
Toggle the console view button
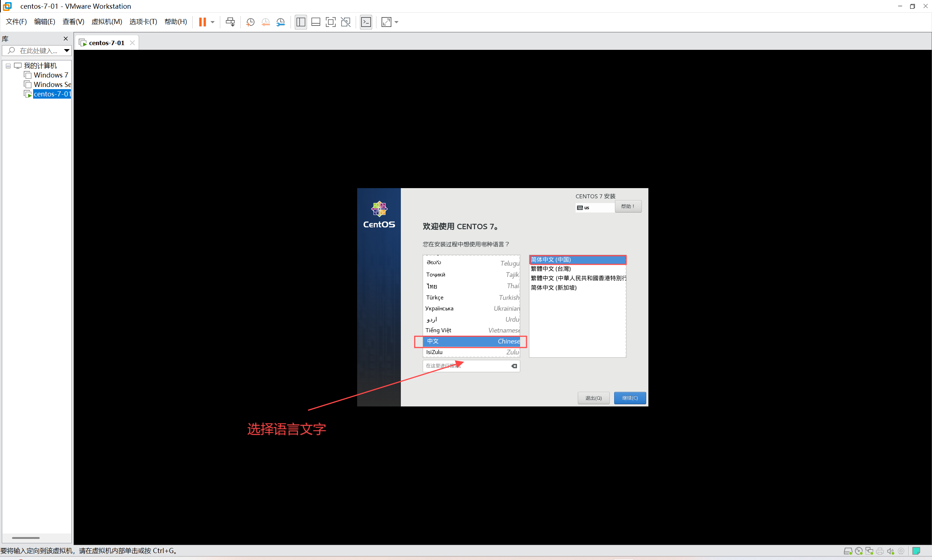pos(366,22)
